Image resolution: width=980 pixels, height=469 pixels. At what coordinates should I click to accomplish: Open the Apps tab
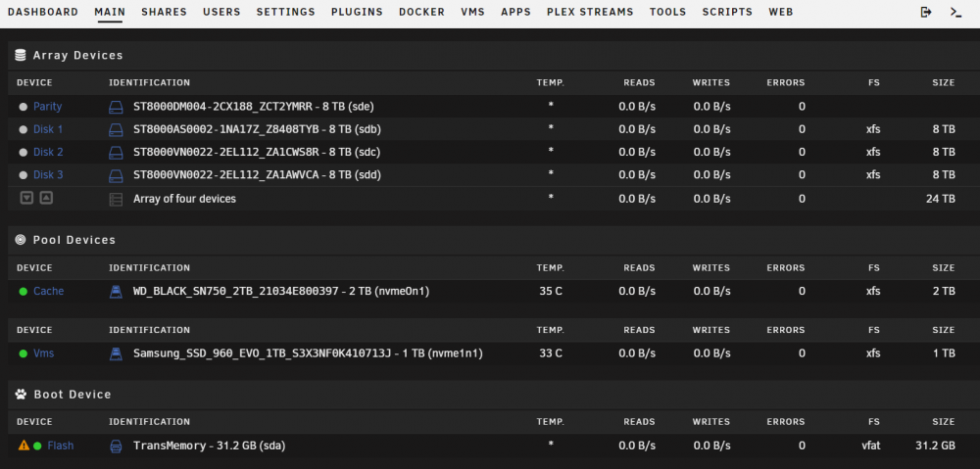click(x=515, y=12)
